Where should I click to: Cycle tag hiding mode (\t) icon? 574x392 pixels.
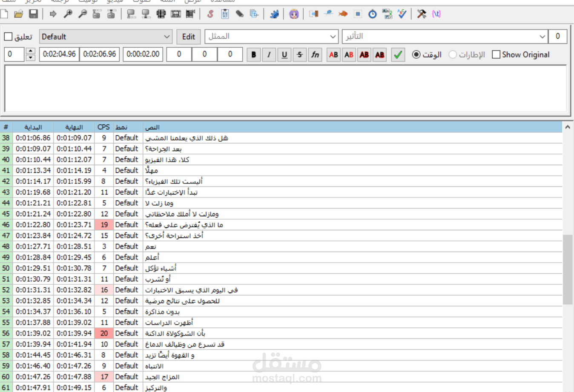[436, 14]
